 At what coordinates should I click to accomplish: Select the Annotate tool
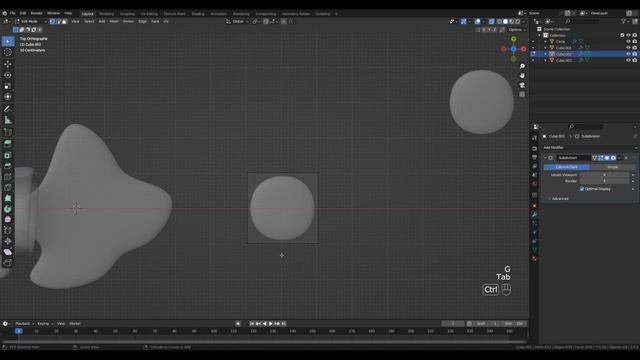pos(8,109)
